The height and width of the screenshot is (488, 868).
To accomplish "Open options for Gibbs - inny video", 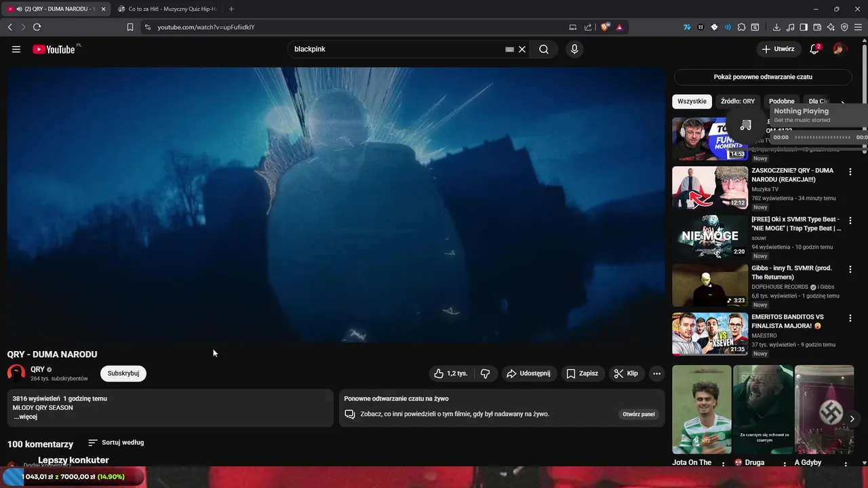I will (850, 270).
